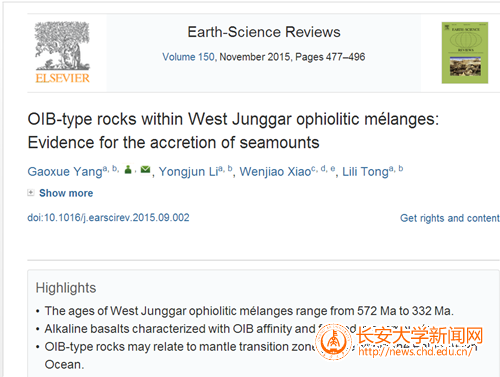Click the Earth-Science Reviews journal cover thumbnail
The width and height of the screenshot is (500, 377).
(465, 53)
